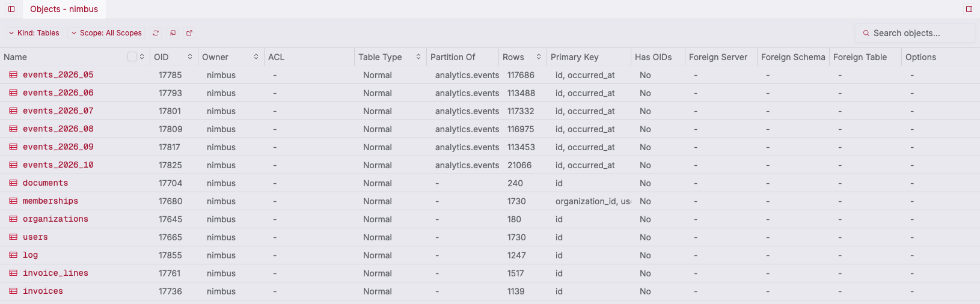
Task: Click table icon for invoice_lines
Action: coord(13,273)
